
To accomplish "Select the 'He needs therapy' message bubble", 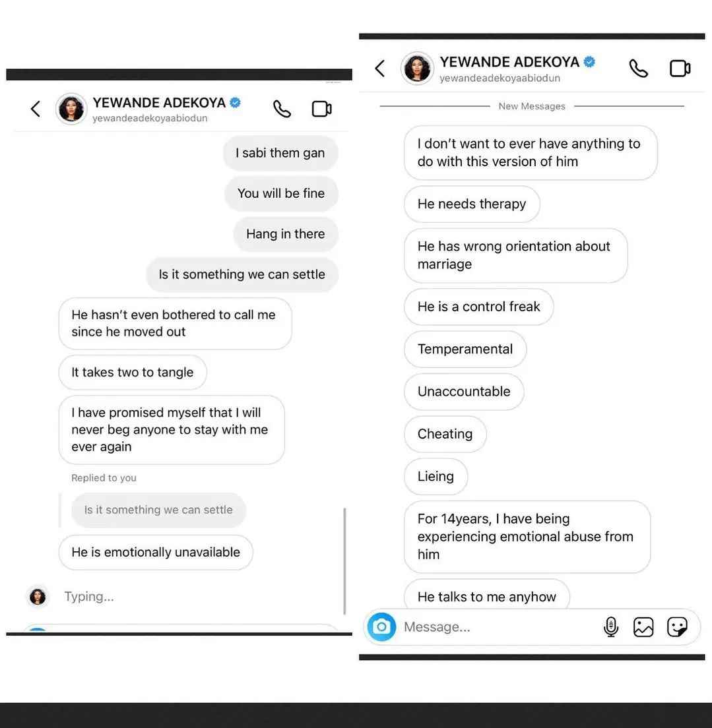I will tap(472, 204).
